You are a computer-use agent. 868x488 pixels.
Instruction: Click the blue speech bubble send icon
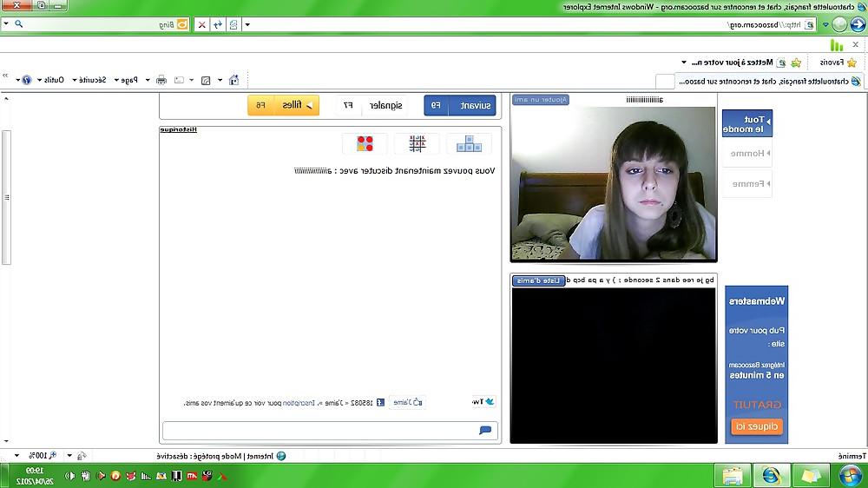(x=485, y=431)
